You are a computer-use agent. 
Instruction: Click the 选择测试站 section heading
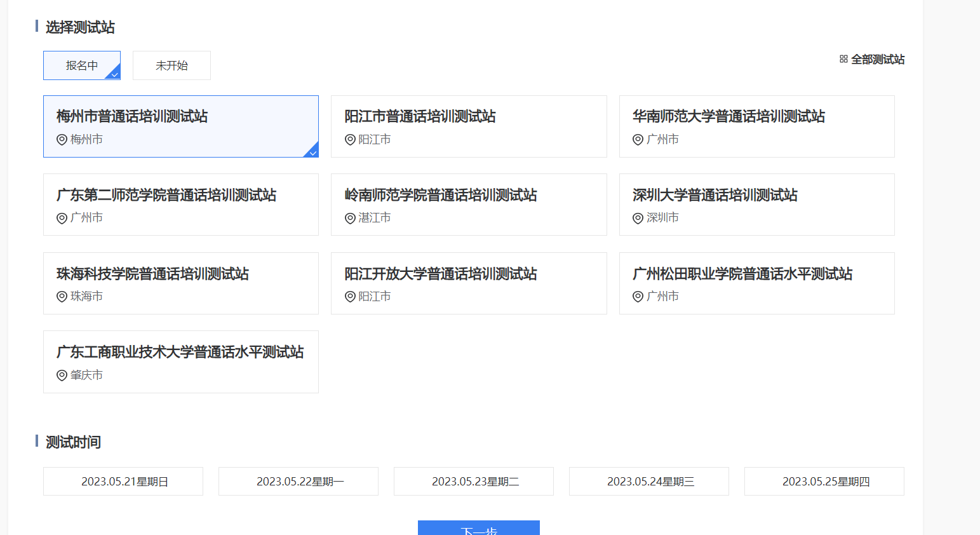click(80, 27)
